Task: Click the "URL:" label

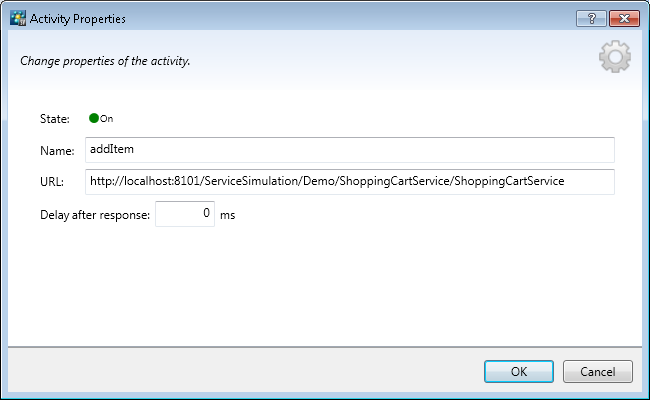Action: pyautogui.click(x=53, y=182)
